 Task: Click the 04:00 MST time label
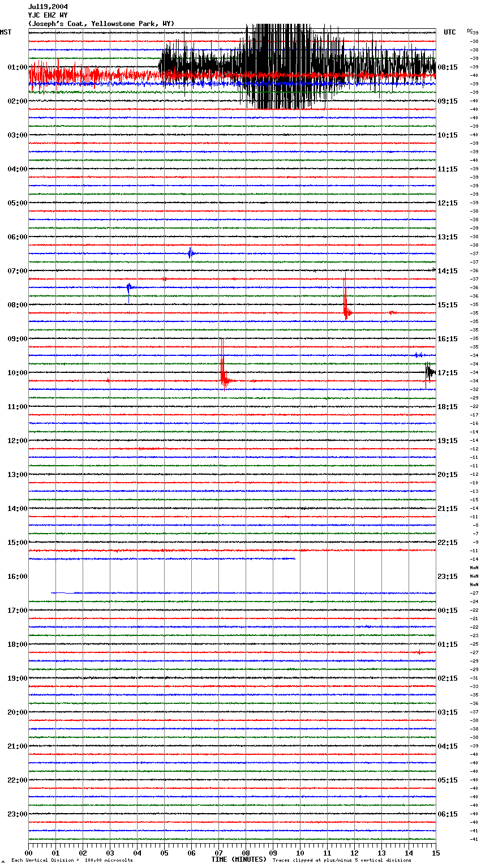pyautogui.click(x=18, y=169)
